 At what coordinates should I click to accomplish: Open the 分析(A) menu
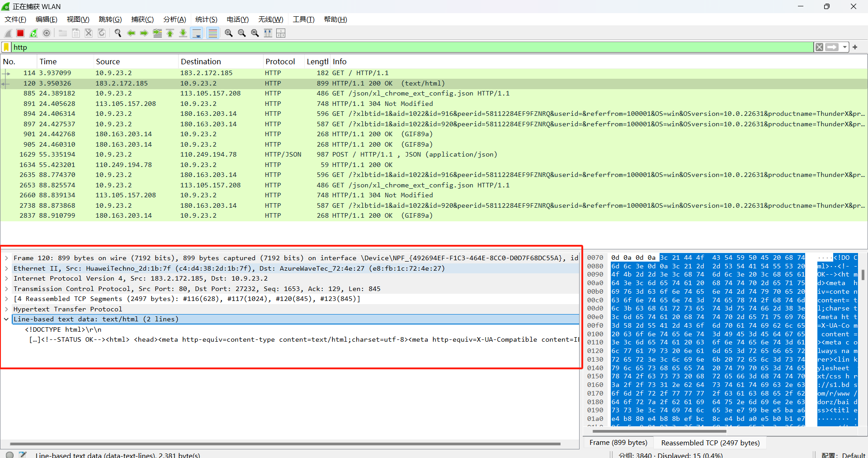[x=175, y=19]
